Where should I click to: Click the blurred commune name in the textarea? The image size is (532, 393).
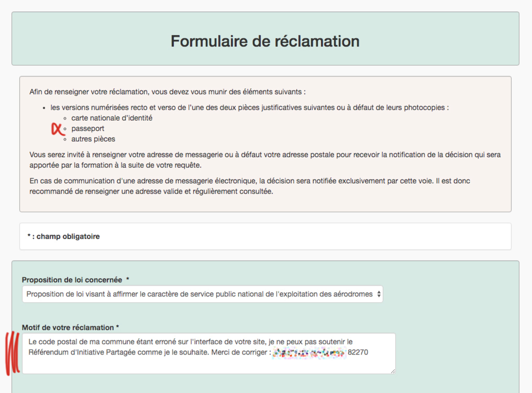tap(309, 353)
